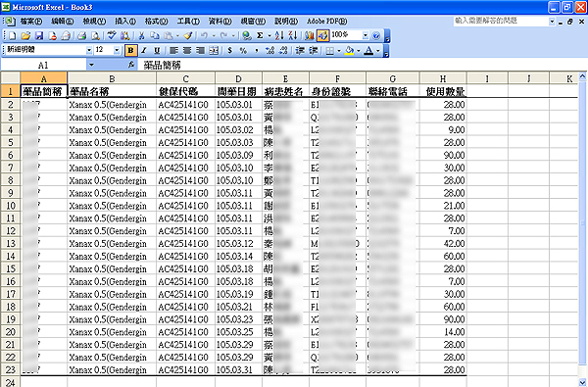Screen dimensions: 588x387
Task: Toggle Underline formatting button
Action: click(x=157, y=50)
